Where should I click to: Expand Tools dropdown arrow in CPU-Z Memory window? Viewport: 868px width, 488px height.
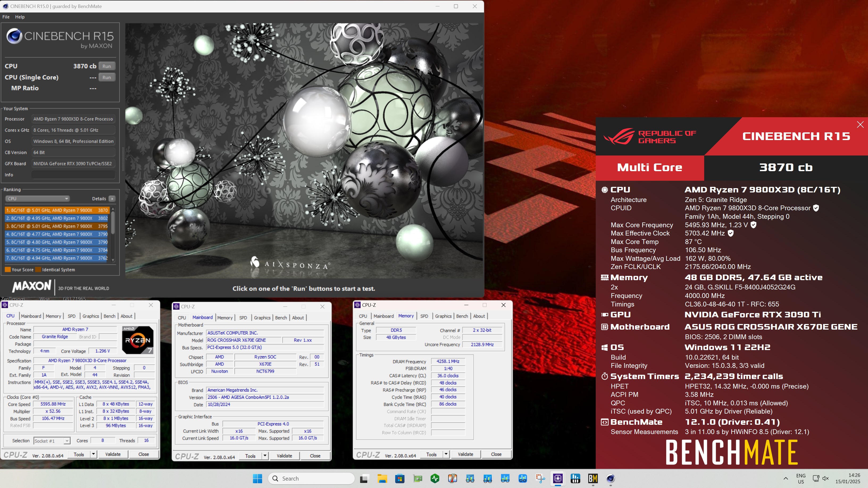tap(446, 454)
